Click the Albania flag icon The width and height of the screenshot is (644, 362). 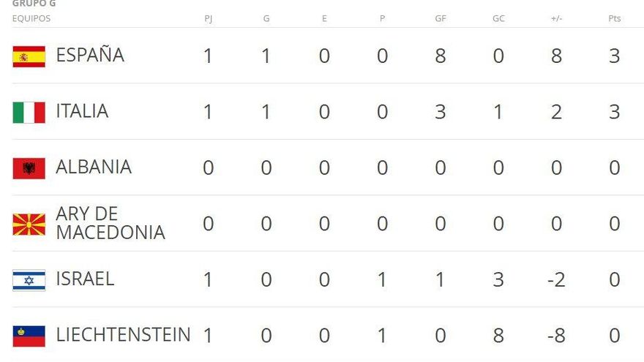29,168
